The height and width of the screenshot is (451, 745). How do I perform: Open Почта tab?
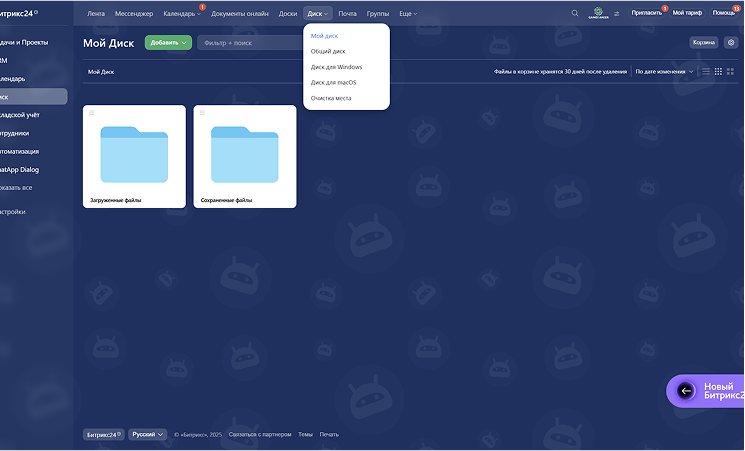click(347, 14)
